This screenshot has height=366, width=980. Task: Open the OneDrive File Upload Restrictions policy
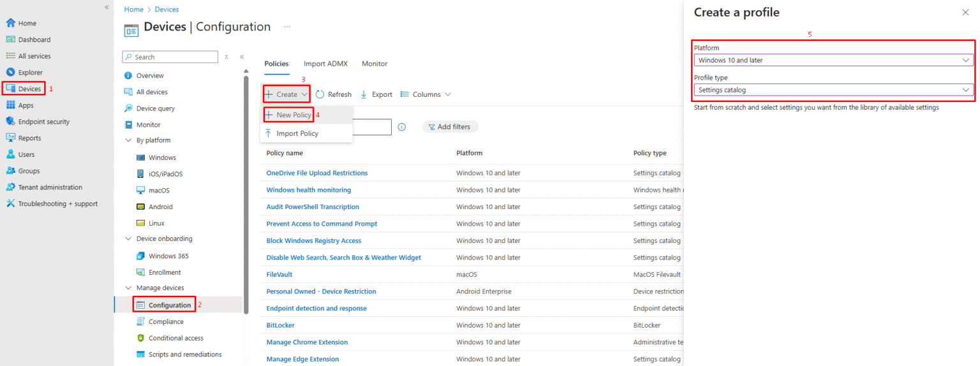pos(317,173)
